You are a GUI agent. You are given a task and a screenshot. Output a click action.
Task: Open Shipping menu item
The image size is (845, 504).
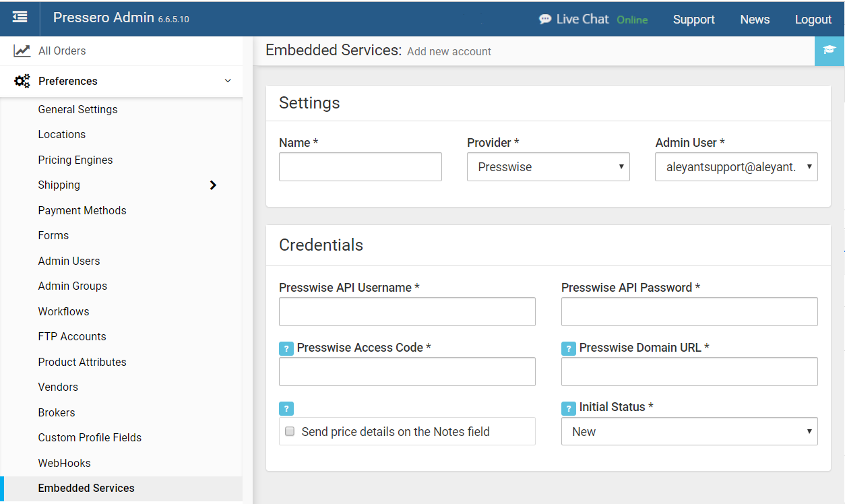(x=59, y=185)
